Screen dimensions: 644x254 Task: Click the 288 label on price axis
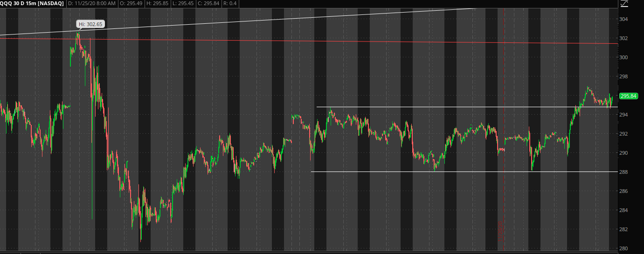click(x=624, y=172)
